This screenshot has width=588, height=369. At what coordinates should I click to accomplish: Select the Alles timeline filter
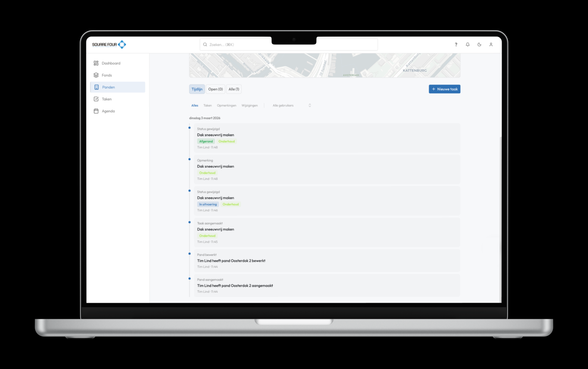[x=195, y=105]
